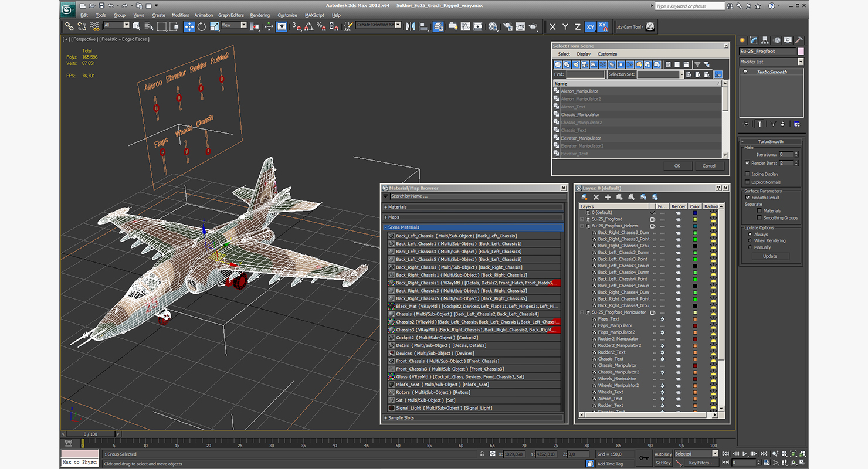Expand the Su-25_Frogfoot layer

[582, 219]
